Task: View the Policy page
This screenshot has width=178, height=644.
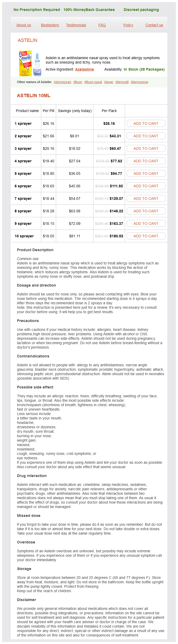Action: (x=128, y=25)
